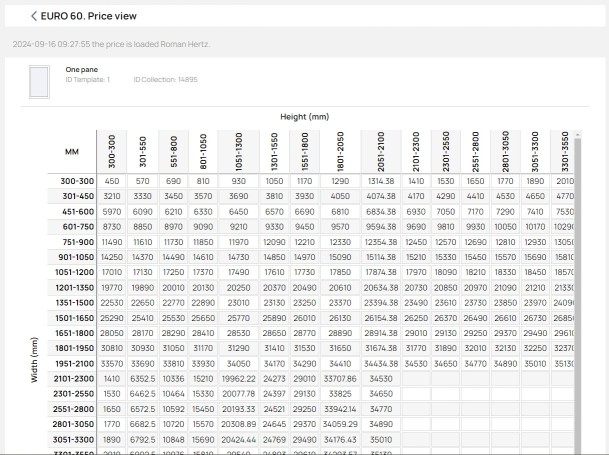Click the 1951-2100 width row header
This screenshot has width=609, height=455.
point(72,364)
